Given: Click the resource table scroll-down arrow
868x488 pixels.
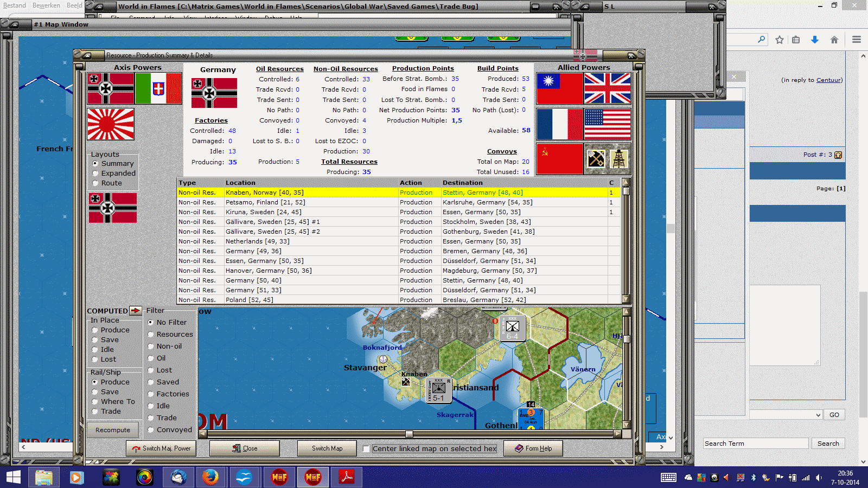Looking at the screenshot, I should pos(626,299).
